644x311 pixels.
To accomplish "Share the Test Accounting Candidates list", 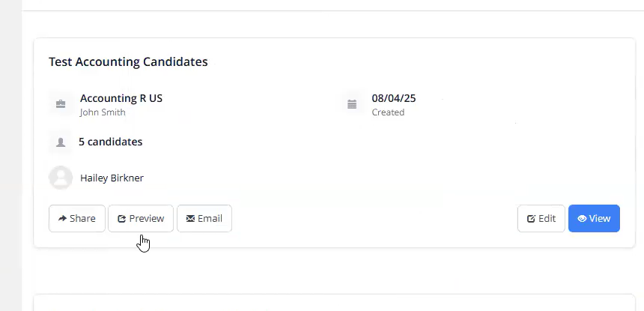I will coord(77,219).
